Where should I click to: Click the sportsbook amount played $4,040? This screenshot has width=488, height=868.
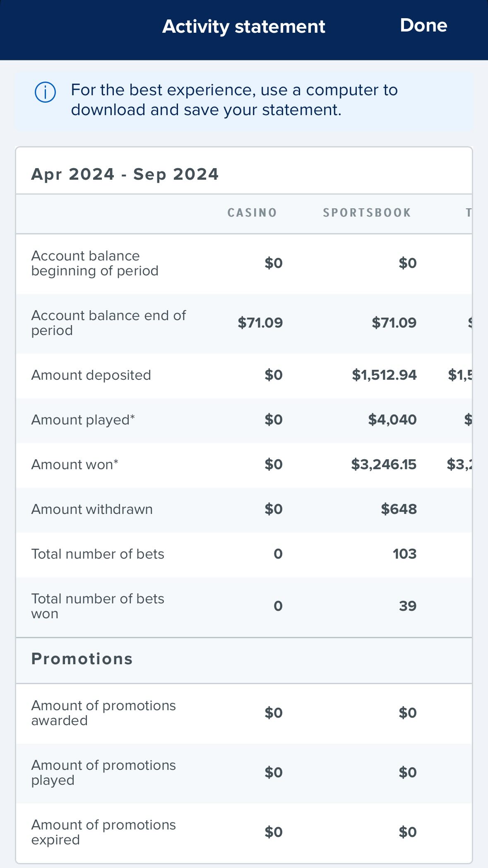[x=392, y=420]
